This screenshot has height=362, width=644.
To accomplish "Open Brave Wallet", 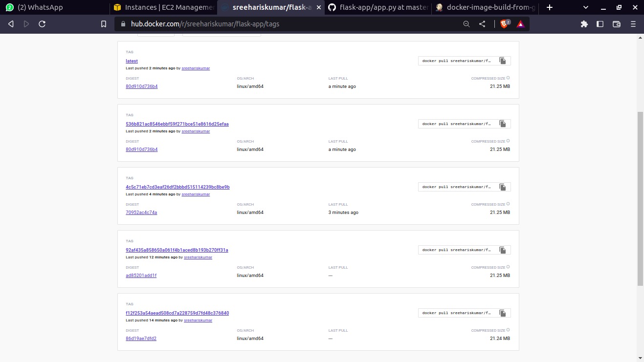I will 616,23.
